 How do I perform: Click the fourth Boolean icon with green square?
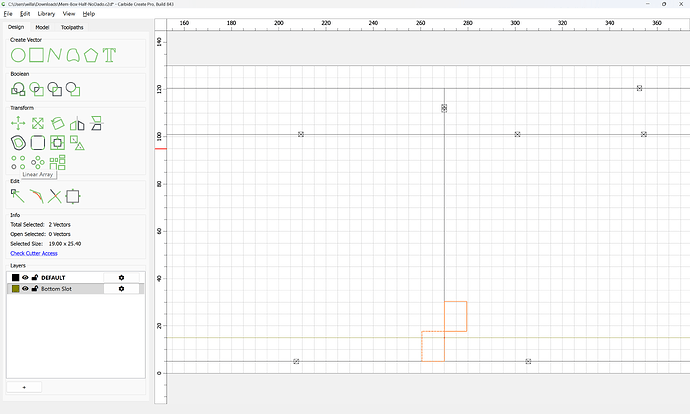click(73, 89)
